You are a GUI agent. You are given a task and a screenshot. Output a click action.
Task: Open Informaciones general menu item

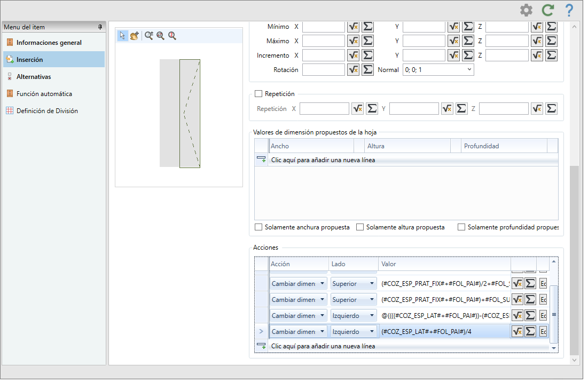click(x=49, y=43)
